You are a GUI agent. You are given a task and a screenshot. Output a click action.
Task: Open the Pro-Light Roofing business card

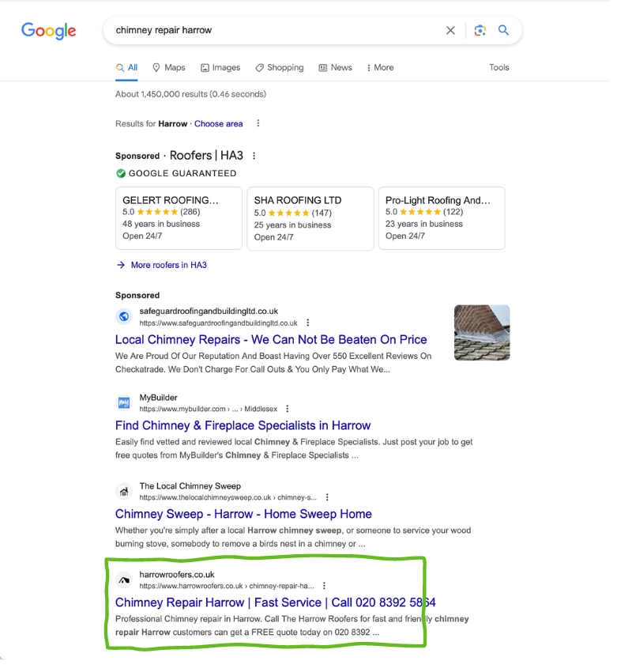point(442,218)
